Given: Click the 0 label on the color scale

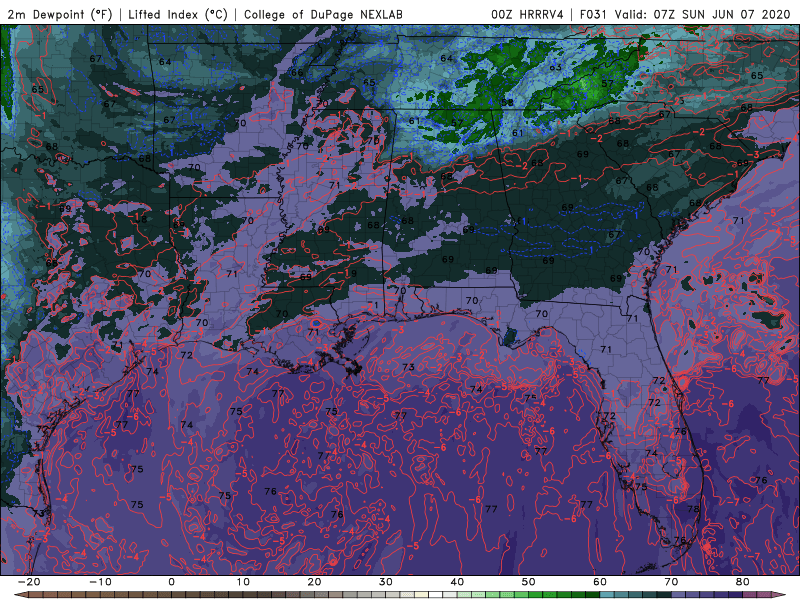Looking at the screenshot, I should click(171, 582).
